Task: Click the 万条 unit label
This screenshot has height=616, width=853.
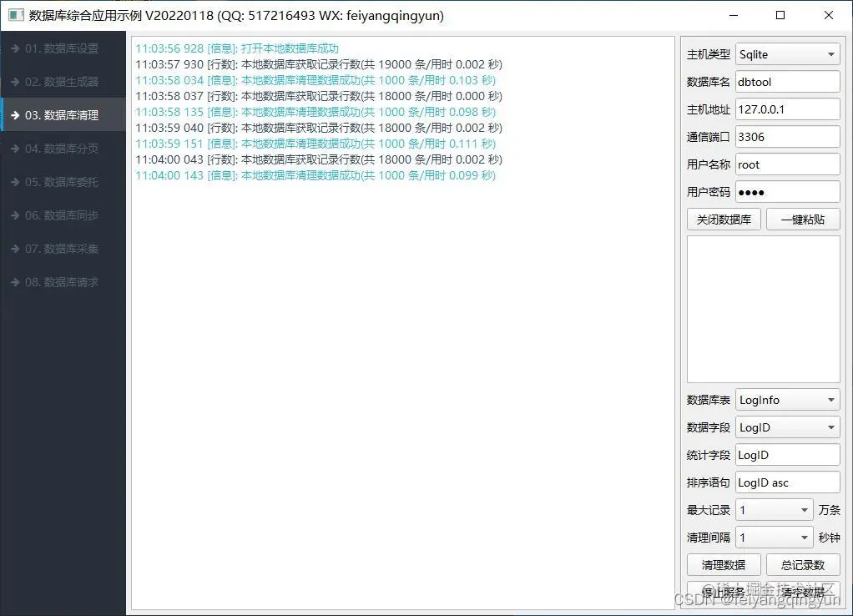Action: click(x=829, y=510)
